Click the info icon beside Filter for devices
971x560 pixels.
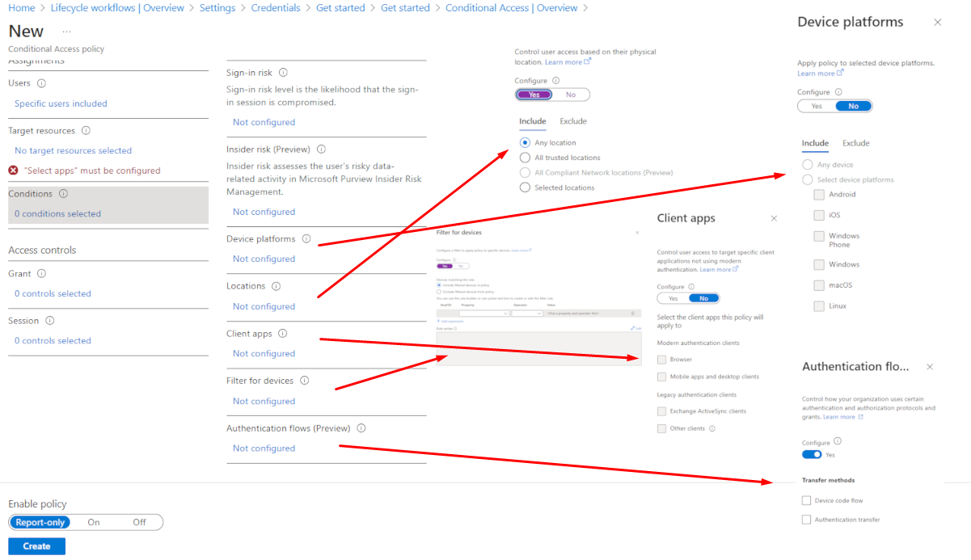[x=304, y=381]
